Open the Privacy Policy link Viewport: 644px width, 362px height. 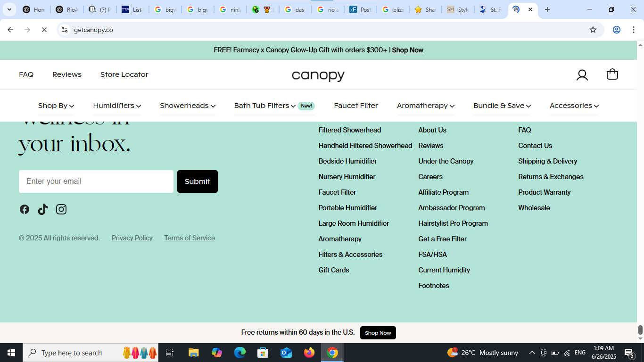[132, 238]
